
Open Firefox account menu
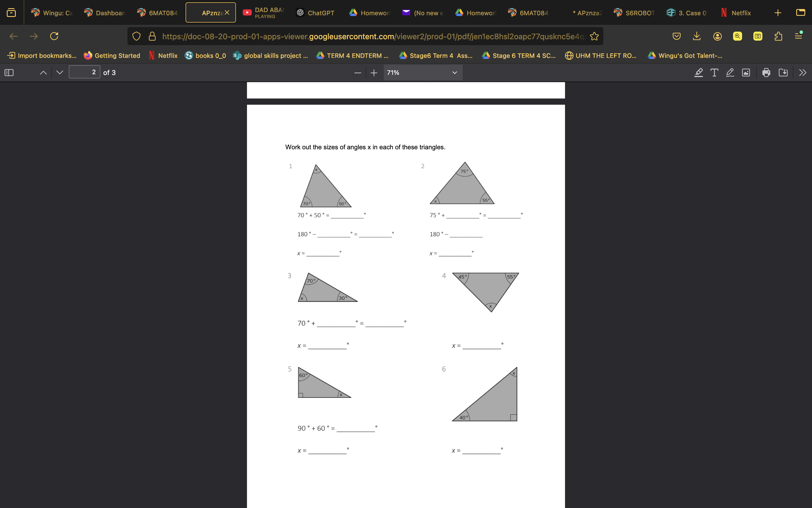click(x=717, y=36)
